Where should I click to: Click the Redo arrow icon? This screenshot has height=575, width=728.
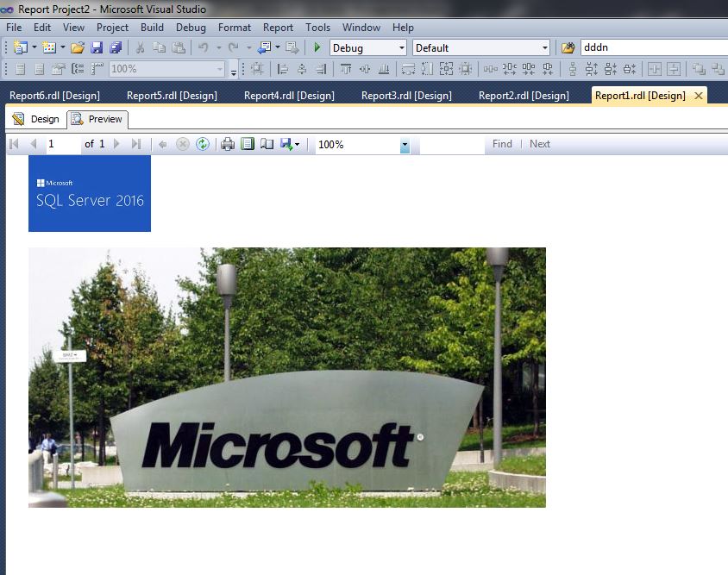click(234, 47)
